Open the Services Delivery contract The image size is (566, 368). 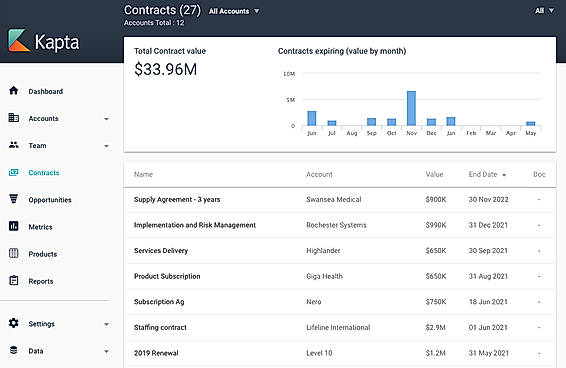pyautogui.click(x=161, y=251)
